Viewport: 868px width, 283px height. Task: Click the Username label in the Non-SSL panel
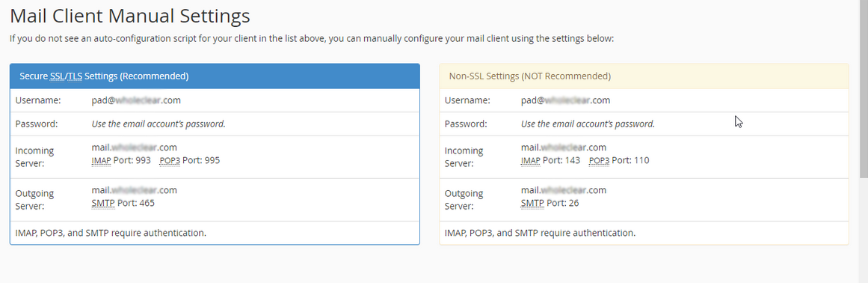467,101
